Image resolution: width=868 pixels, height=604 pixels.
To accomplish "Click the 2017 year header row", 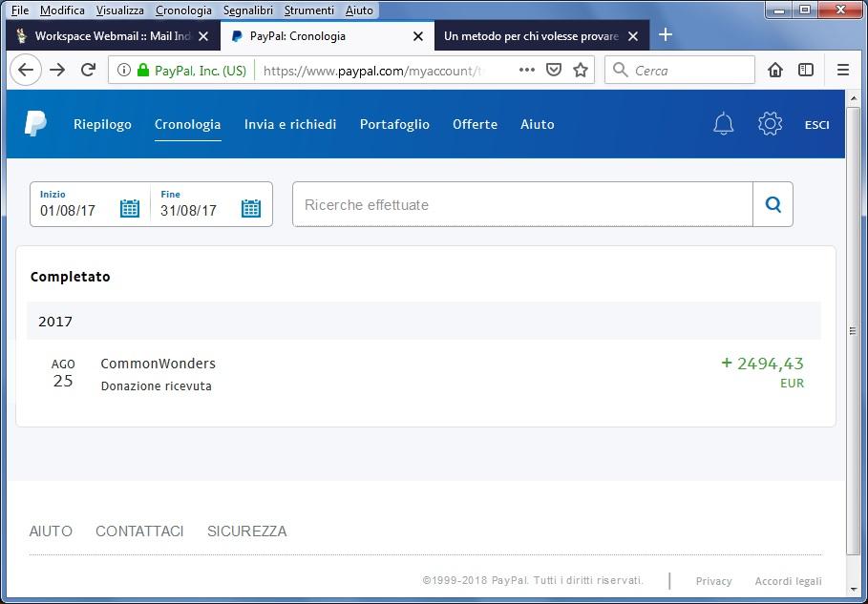I will (x=424, y=321).
